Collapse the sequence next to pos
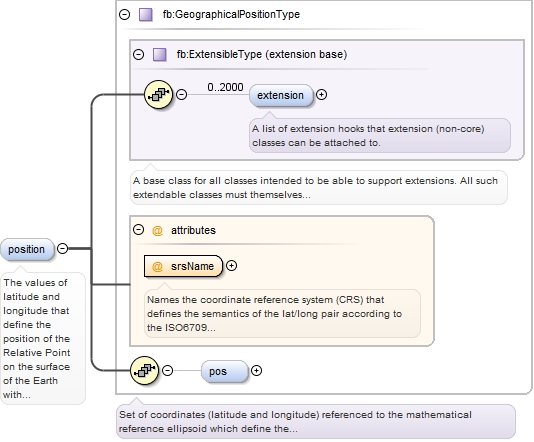 [x=167, y=370]
